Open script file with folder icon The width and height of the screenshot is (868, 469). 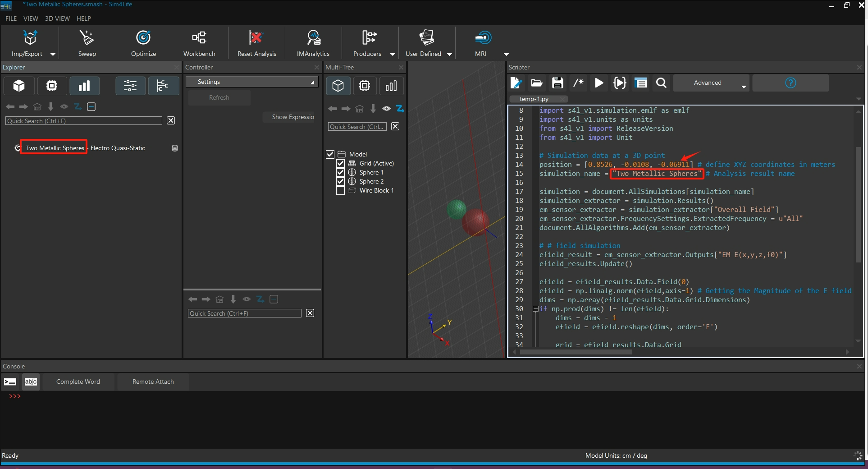click(536, 83)
